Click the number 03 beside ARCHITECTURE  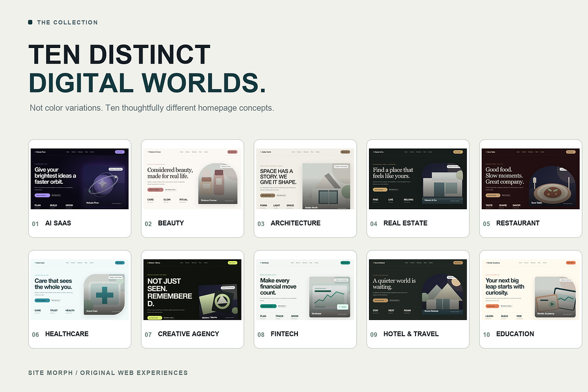[261, 223]
